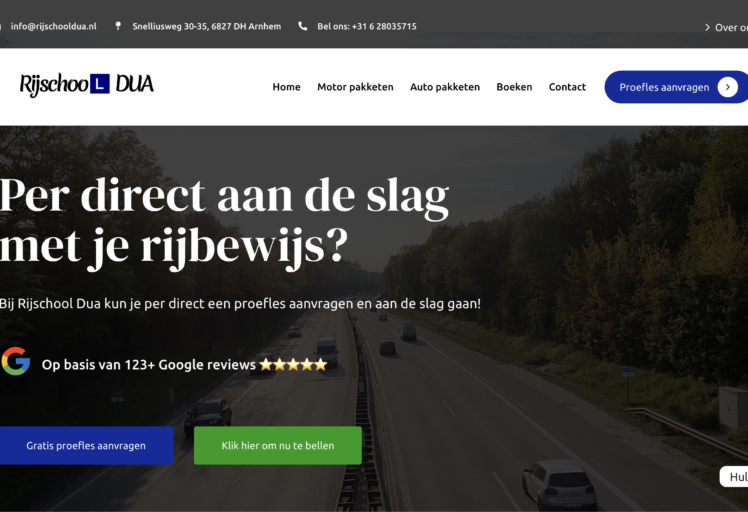Open the Motor pakketen menu
This screenshot has width=748, height=512.
pos(355,87)
